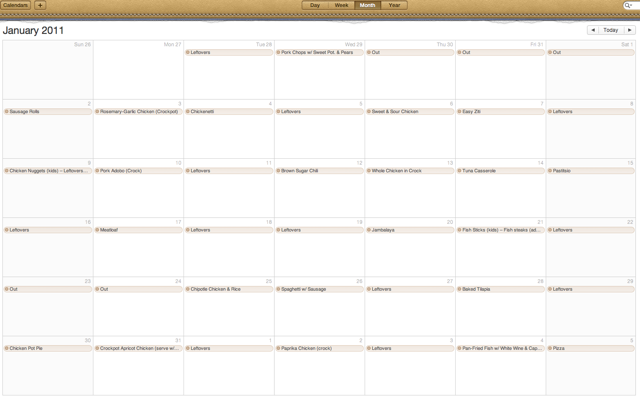
Task: Switch to Year view
Action: click(394, 5)
